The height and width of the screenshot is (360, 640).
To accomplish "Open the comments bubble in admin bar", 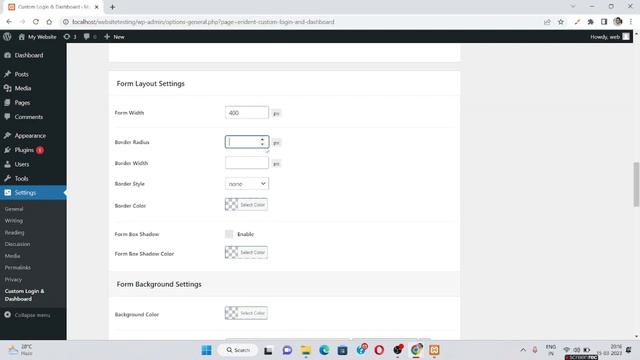I will (90, 37).
